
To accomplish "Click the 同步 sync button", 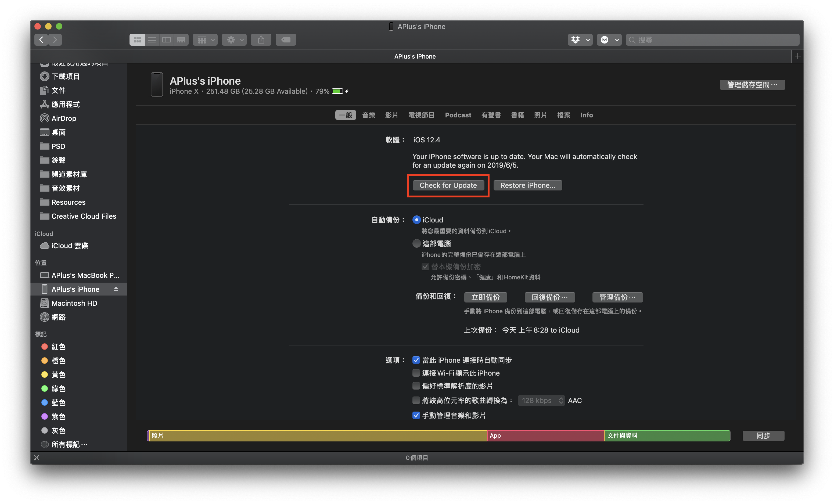I will coord(763,435).
